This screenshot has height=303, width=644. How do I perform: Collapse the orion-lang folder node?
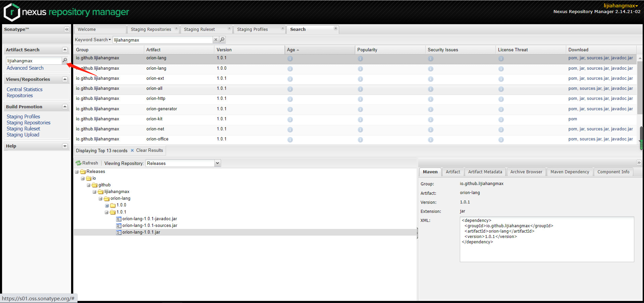click(100, 199)
